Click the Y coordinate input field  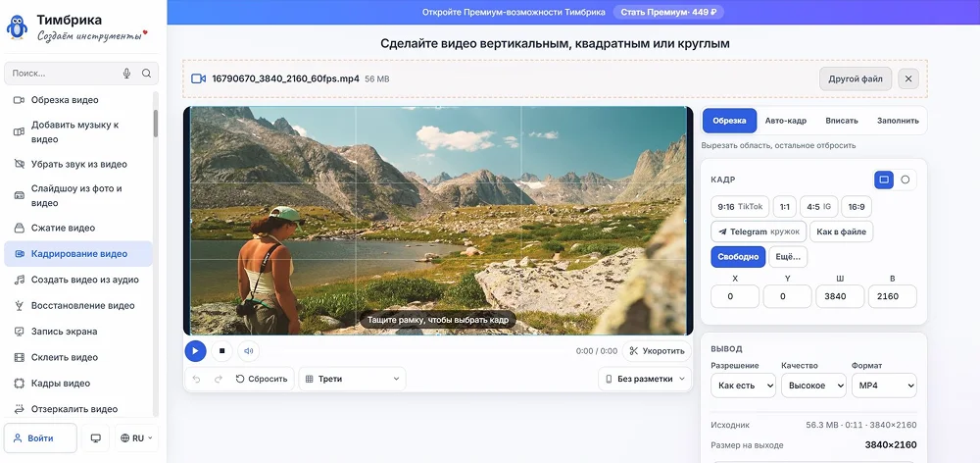coord(788,296)
